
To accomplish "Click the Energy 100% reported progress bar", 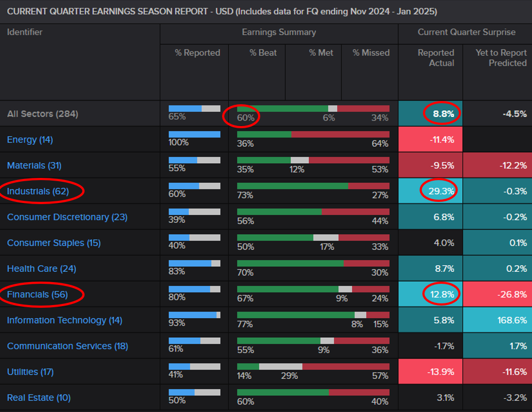I will point(194,134).
